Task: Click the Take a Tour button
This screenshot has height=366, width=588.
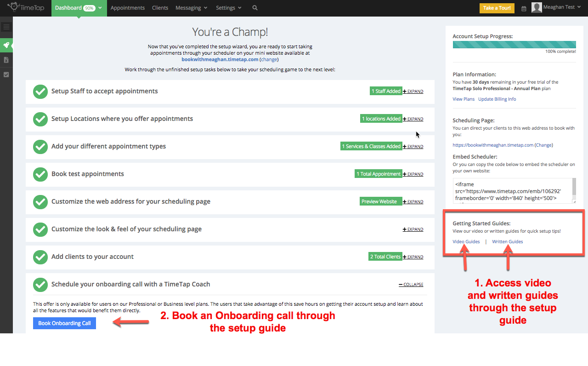Action: 497,8
